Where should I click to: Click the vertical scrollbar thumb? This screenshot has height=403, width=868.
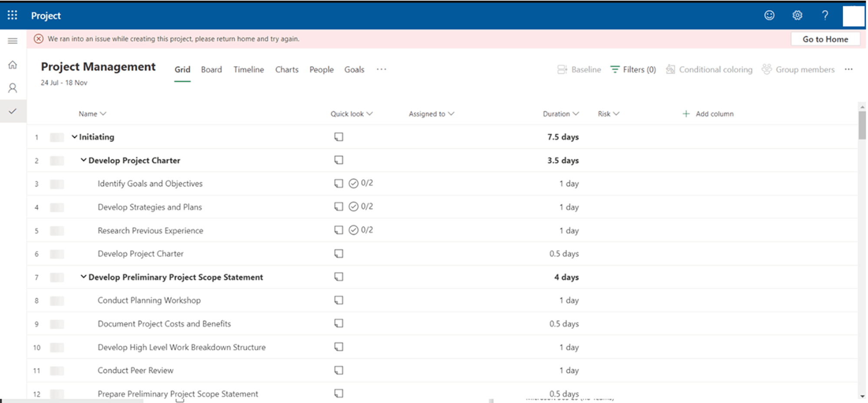tap(862, 125)
